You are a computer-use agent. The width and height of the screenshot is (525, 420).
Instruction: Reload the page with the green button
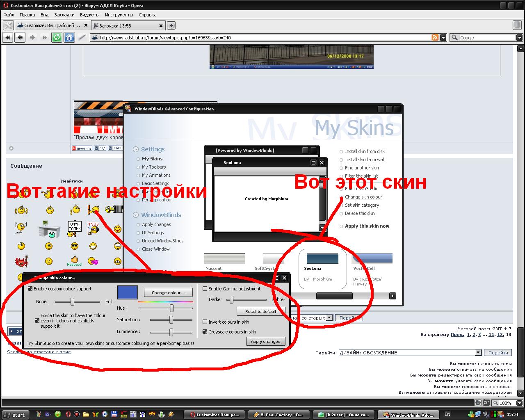pyautogui.click(x=57, y=37)
